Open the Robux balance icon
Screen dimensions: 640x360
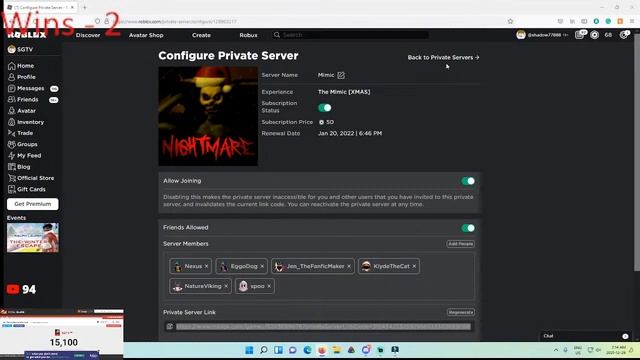click(x=595, y=35)
